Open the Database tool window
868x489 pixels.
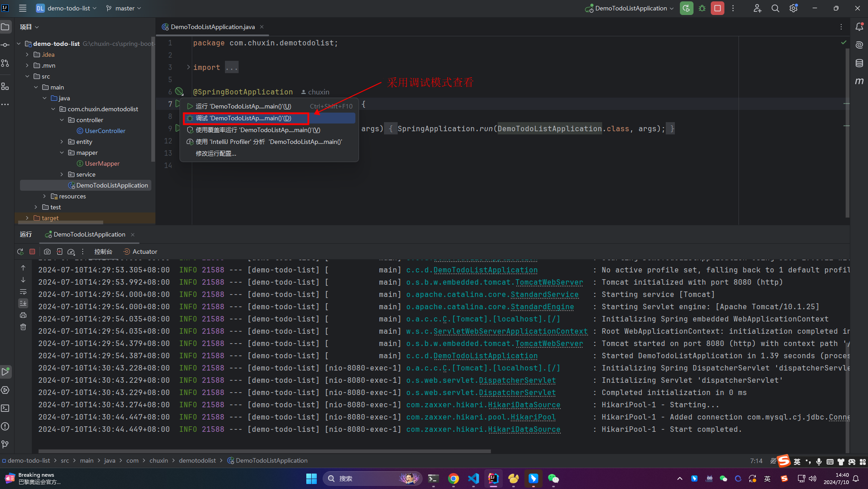click(x=859, y=63)
